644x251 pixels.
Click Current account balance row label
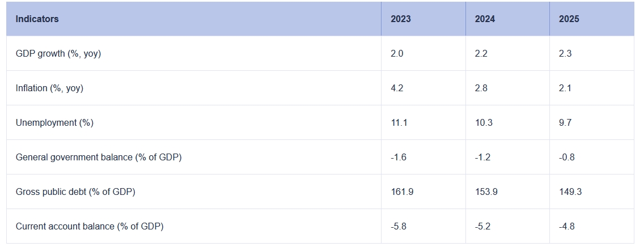click(90, 226)
